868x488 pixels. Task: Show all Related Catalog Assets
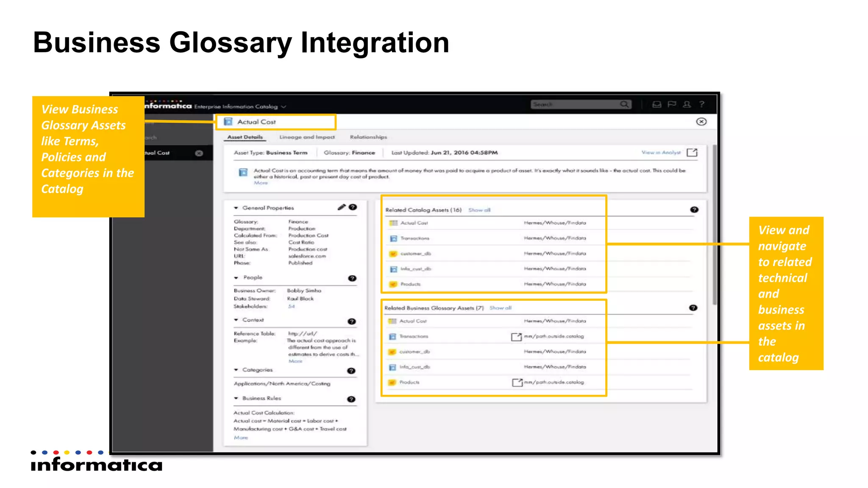479,210
